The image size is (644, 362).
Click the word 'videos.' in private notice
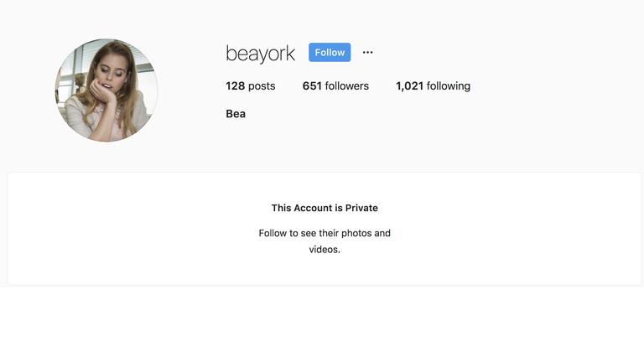pos(325,250)
